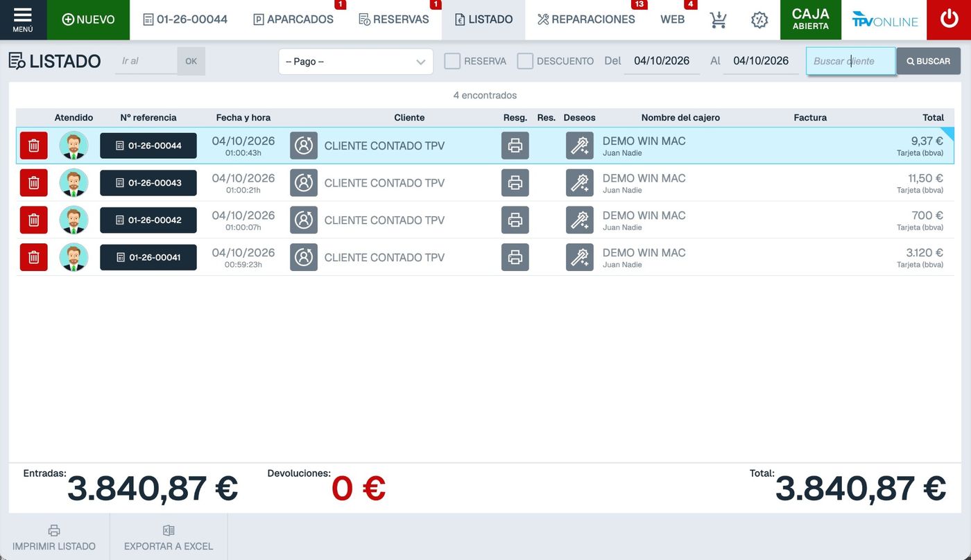
Task: Click IMPRIMIR LISTADO button
Action: (x=54, y=538)
